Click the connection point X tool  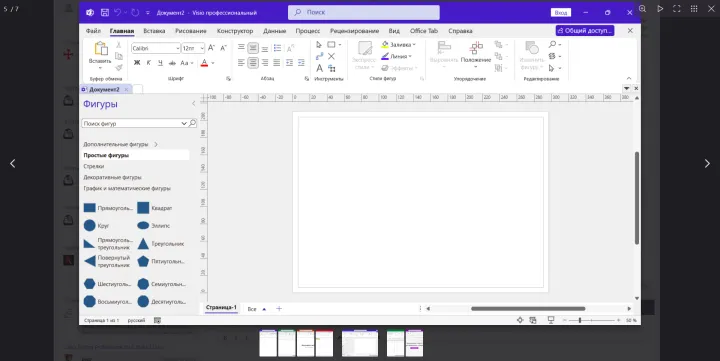click(331, 56)
